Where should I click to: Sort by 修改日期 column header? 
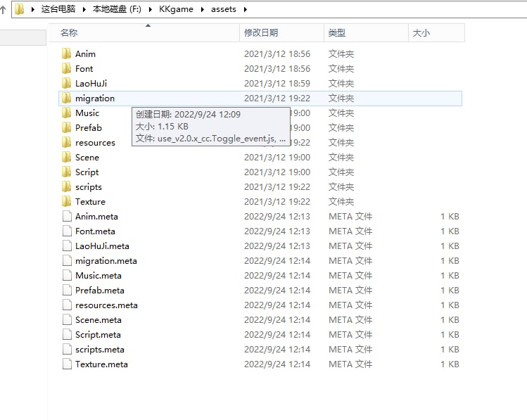click(x=261, y=33)
